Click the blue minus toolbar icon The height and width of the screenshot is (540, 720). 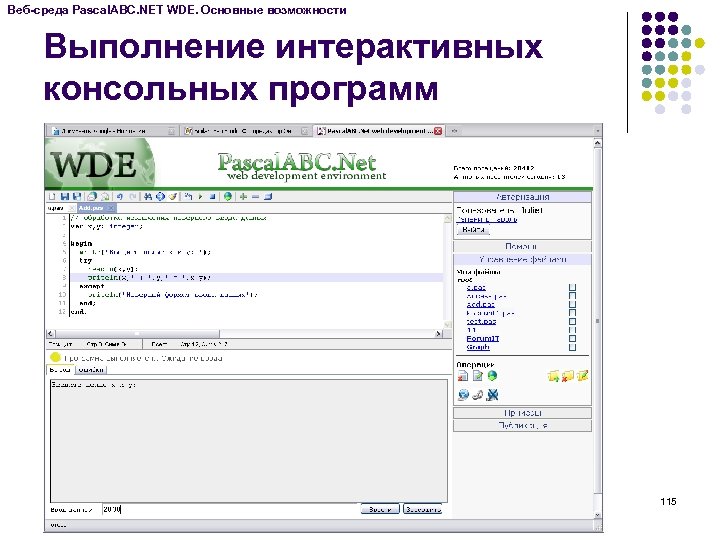pyautogui.click(x=255, y=197)
